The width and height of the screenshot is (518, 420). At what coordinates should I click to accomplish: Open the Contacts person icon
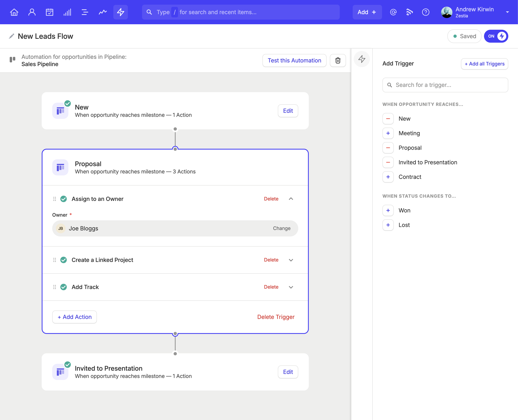pyautogui.click(x=32, y=12)
